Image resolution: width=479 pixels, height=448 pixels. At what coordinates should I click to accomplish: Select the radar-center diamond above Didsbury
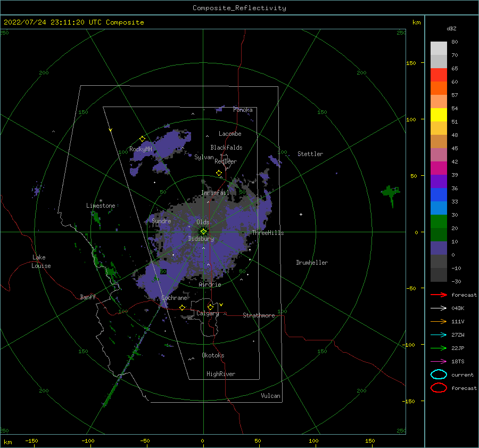203,232
